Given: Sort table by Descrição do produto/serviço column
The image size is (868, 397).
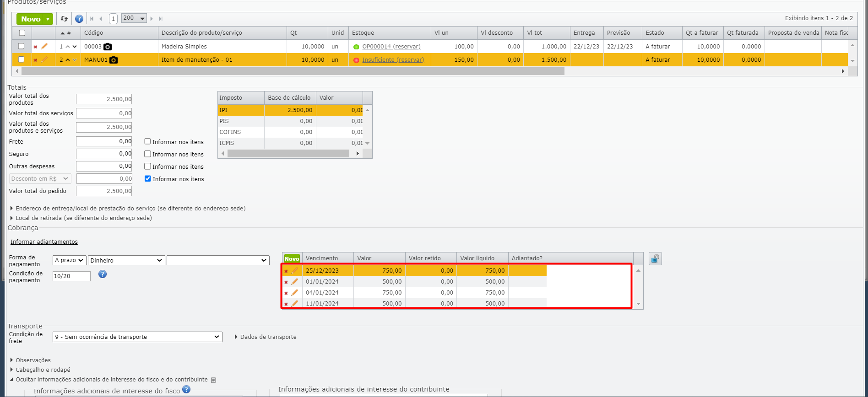Looking at the screenshot, I should pos(201,33).
